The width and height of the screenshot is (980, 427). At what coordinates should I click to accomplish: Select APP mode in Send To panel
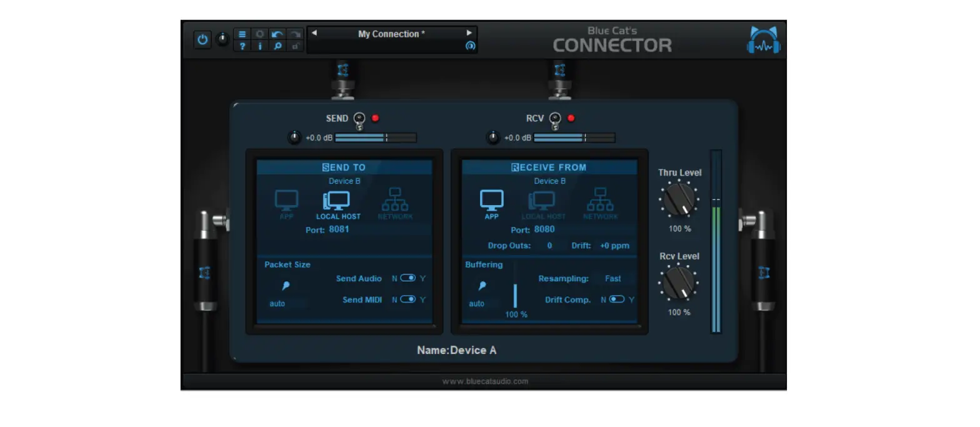click(286, 205)
